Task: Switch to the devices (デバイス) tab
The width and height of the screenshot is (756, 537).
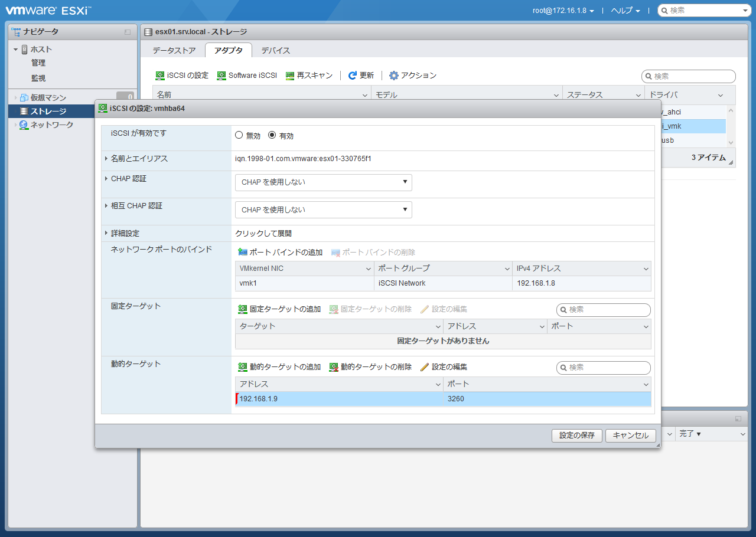Action: 276,51
